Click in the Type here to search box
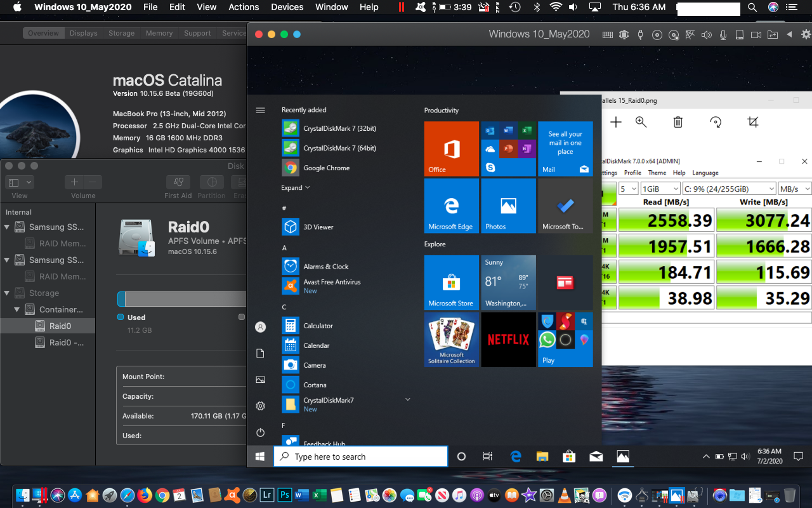Viewport: 812px width, 508px height. point(360,456)
